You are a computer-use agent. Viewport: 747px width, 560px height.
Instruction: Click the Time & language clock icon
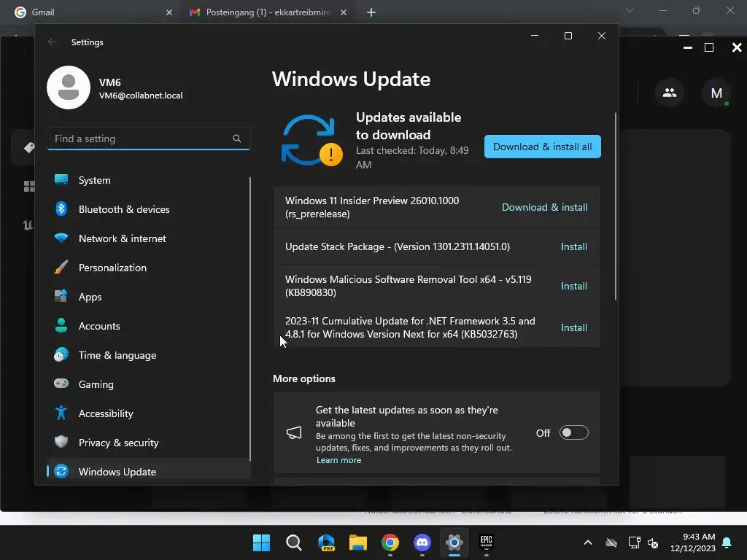coord(61,355)
